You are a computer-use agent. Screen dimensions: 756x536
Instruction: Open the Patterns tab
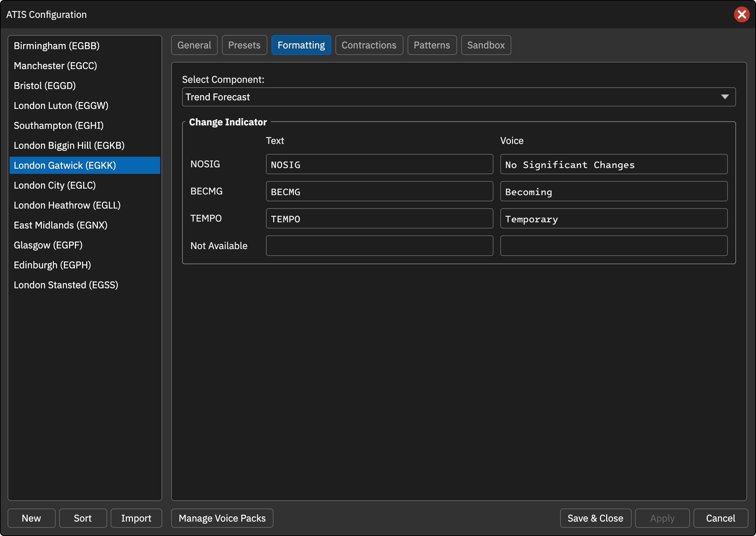tap(432, 45)
